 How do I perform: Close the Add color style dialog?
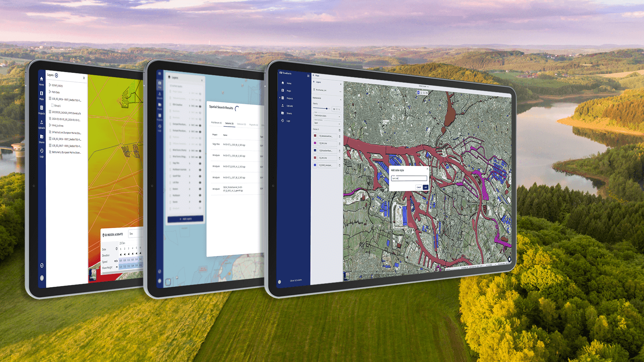[427, 169]
